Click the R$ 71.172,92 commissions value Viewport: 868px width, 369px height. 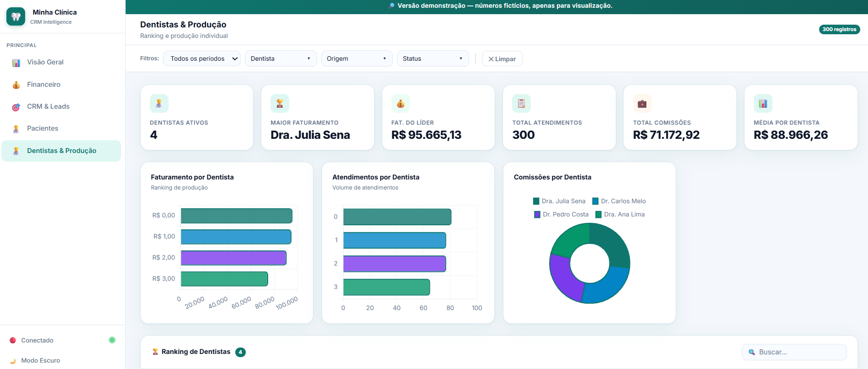pos(666,135)
